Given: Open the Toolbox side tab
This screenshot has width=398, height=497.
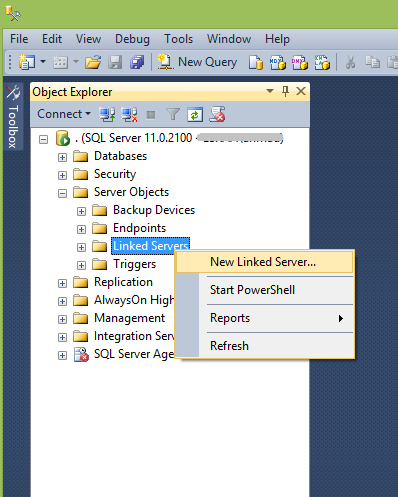Looking at the screenshot, I should click(x=13, y=116).
